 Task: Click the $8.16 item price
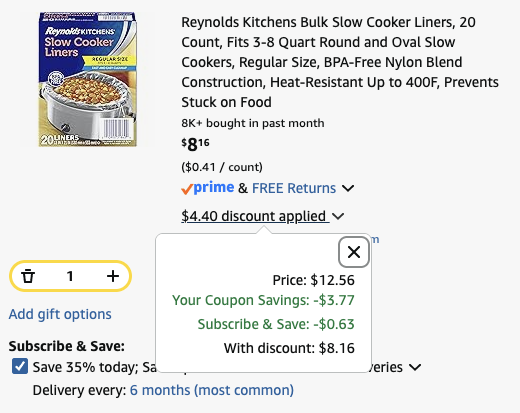[195, 144]
